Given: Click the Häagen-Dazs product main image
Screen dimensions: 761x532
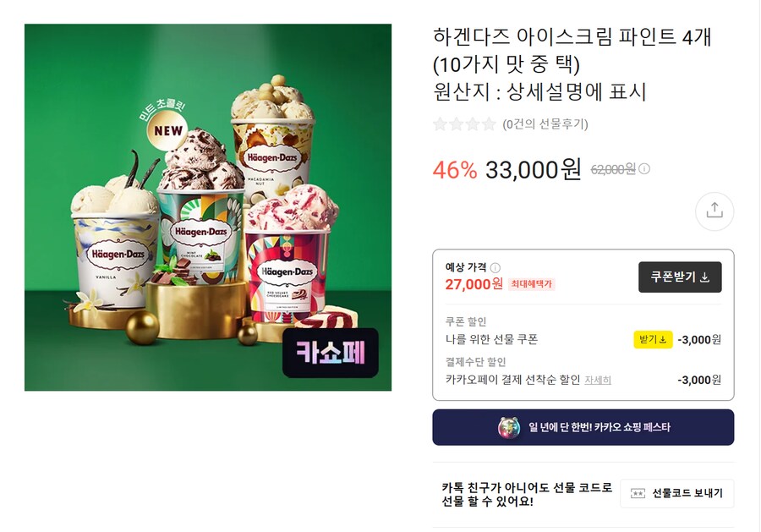Looking at the screenshot, I should [x=208, y=207].
